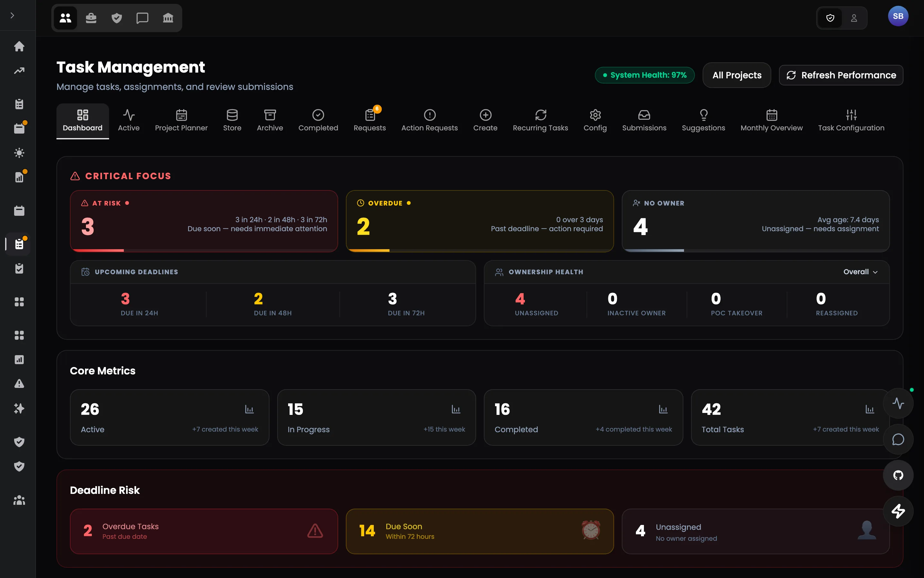
Task: Open the chat floating button
Action: [898, 439]
